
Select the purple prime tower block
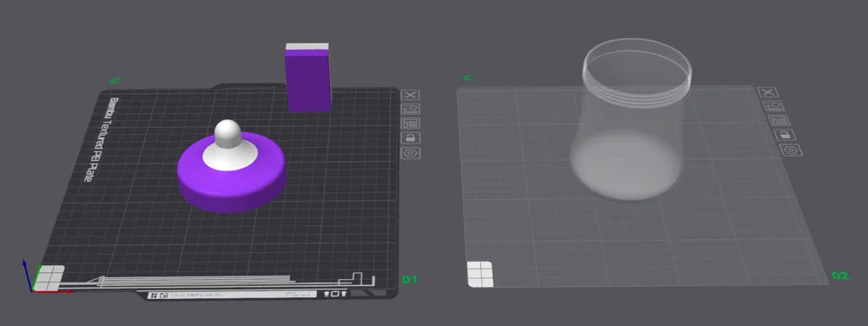[308, 77]
